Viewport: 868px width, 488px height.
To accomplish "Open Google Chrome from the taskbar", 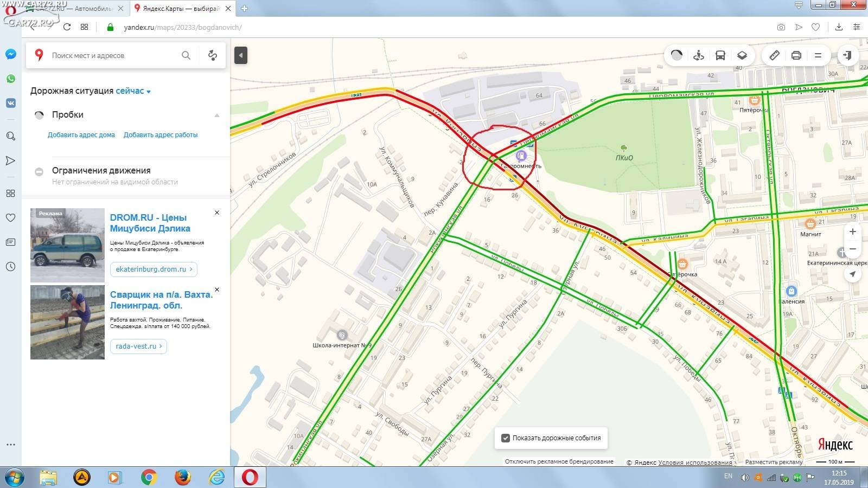I will pos(149,477).
